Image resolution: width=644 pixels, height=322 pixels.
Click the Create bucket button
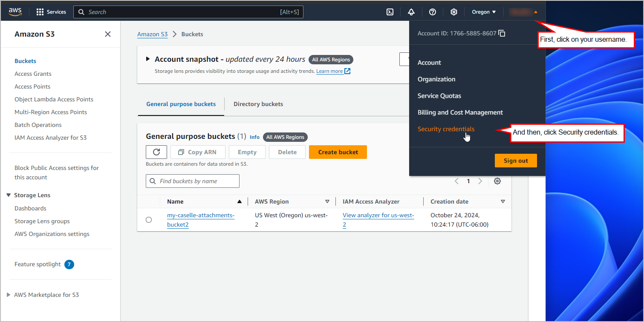(338, 152)
